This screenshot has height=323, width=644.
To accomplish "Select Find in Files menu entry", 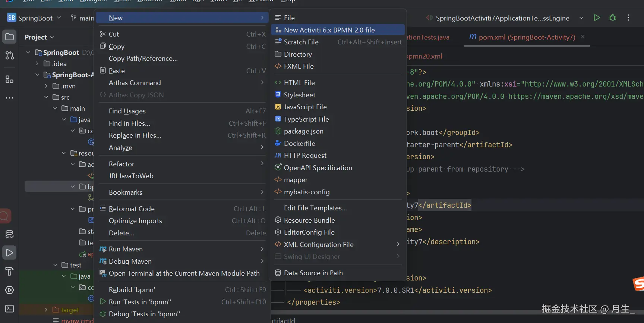I will click(182, 123).
